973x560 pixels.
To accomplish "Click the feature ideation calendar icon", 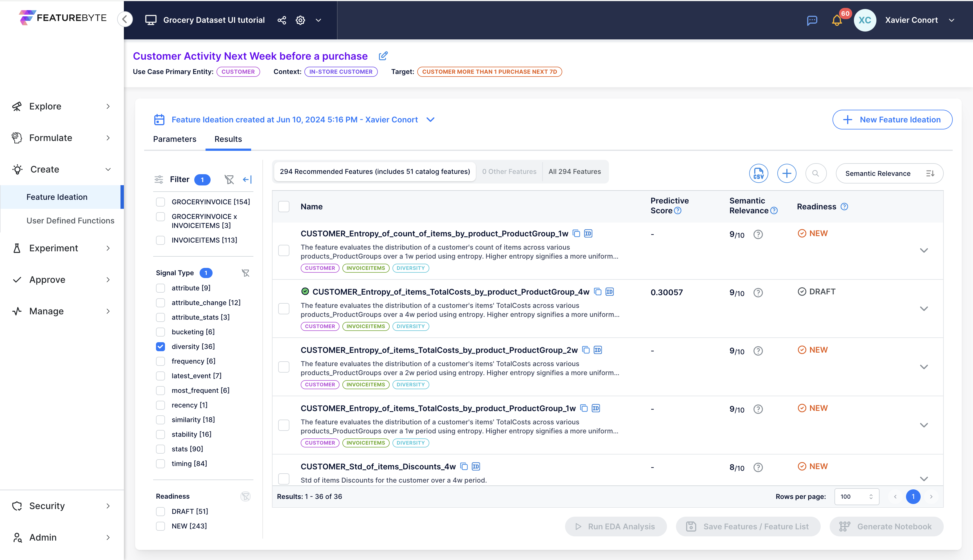I will (159, 120).
